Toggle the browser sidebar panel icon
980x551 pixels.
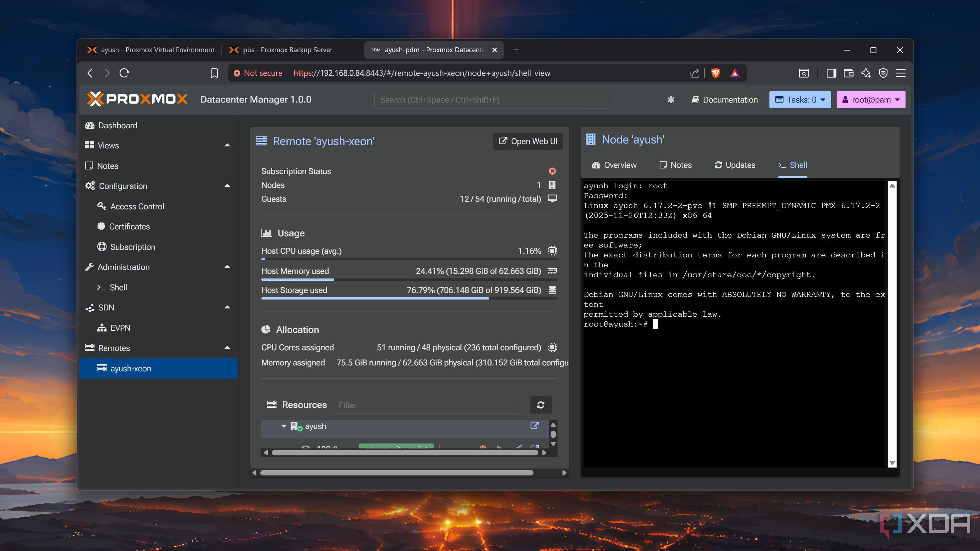[x=831, y=73]
